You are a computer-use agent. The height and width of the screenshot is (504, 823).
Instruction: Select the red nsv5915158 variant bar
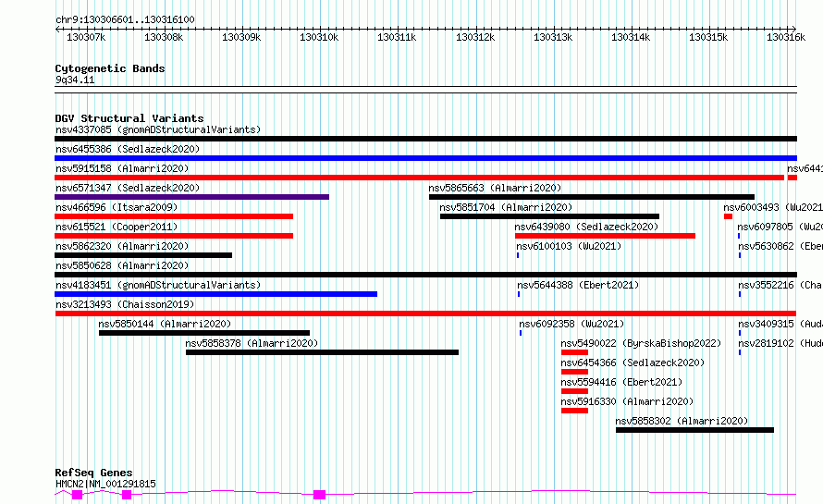point(420,178)
